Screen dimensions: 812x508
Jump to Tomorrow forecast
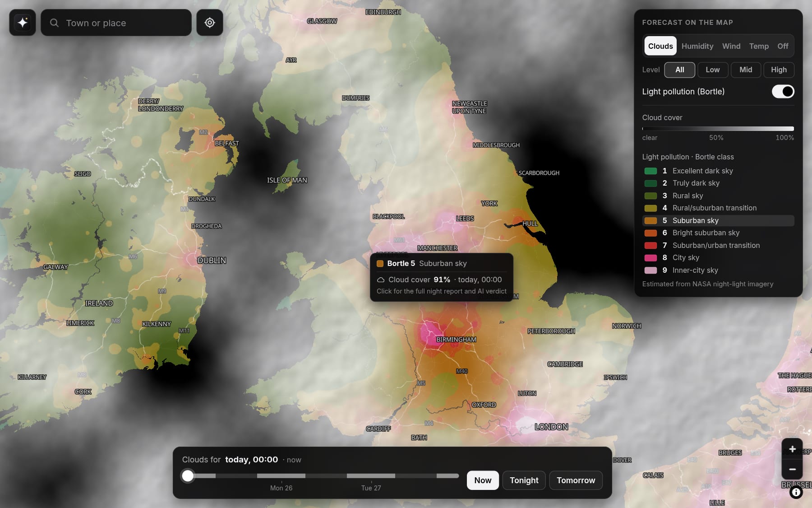pyautogui.click(x=576, y=480)
